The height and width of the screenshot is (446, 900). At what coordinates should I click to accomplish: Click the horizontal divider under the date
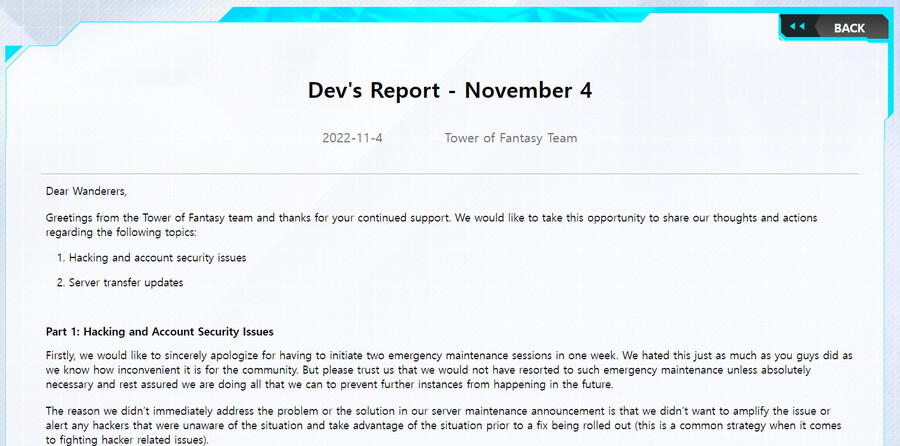pos(450,174)
